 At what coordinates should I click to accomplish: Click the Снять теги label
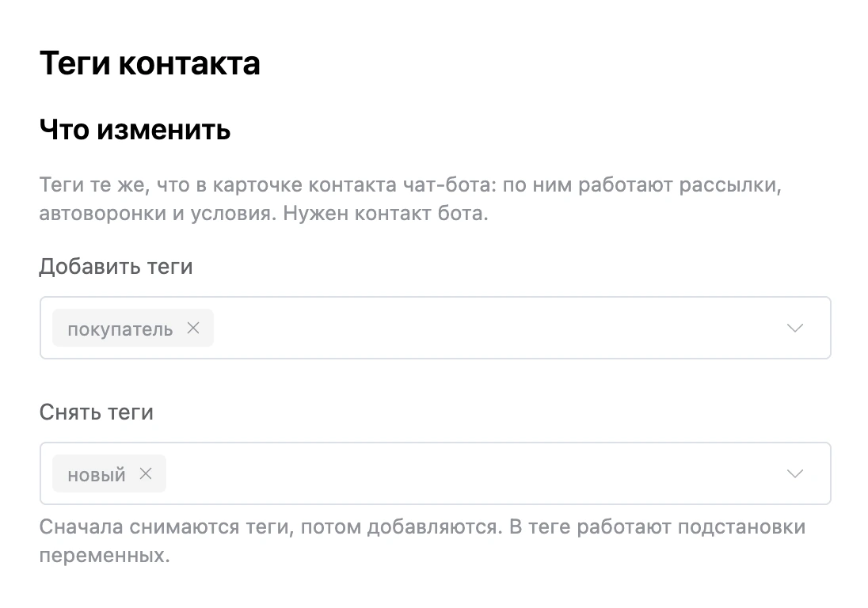click(x=97, y=412)
